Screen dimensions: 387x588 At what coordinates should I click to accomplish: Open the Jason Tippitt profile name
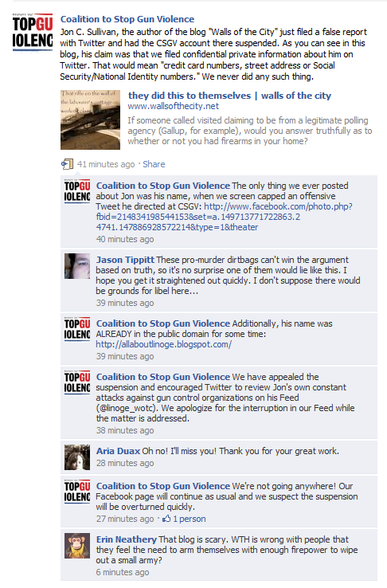click(125, 260)
